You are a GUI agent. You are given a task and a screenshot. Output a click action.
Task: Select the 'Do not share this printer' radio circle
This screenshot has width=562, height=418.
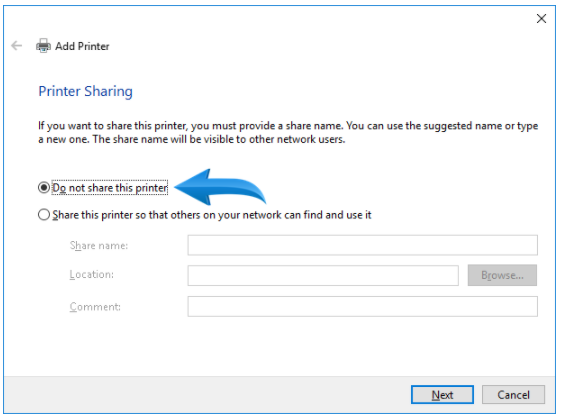44,187
